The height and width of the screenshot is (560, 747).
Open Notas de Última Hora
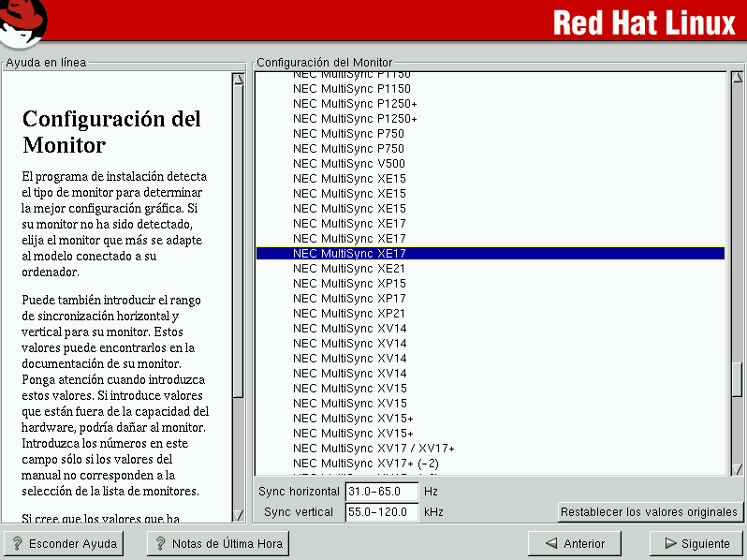pos(217,543)
